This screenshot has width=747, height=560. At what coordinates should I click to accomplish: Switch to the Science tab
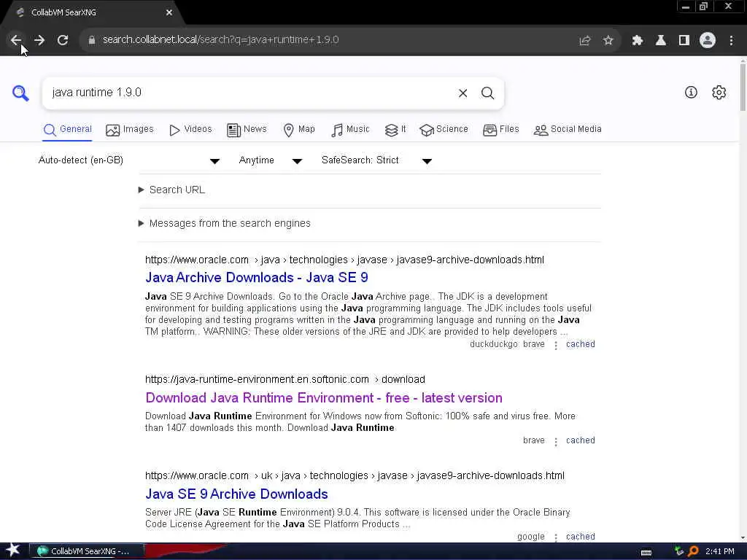(x=444, y=130)
